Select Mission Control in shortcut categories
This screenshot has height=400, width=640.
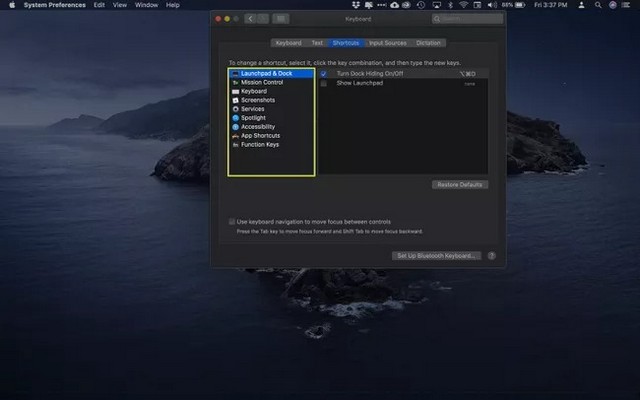[271, 82]
